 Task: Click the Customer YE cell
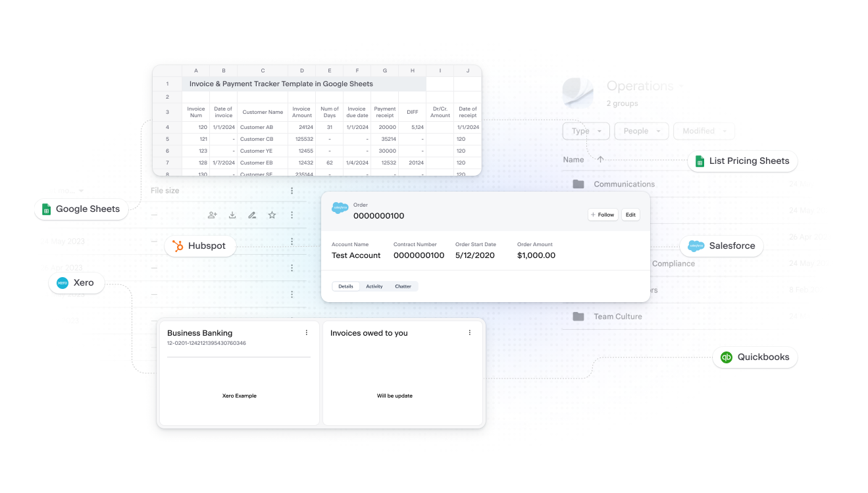point(263,151)
